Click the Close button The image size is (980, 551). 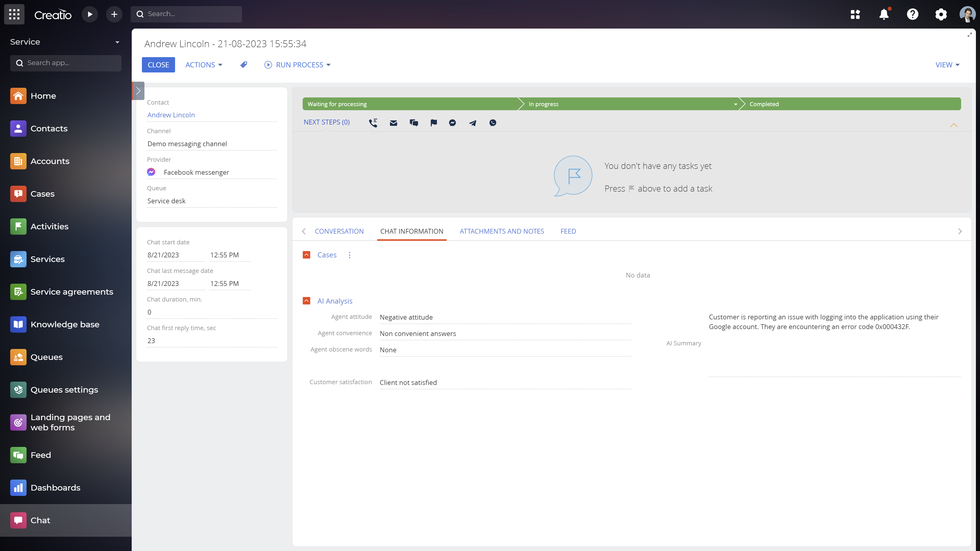click(x=158, y=65)
